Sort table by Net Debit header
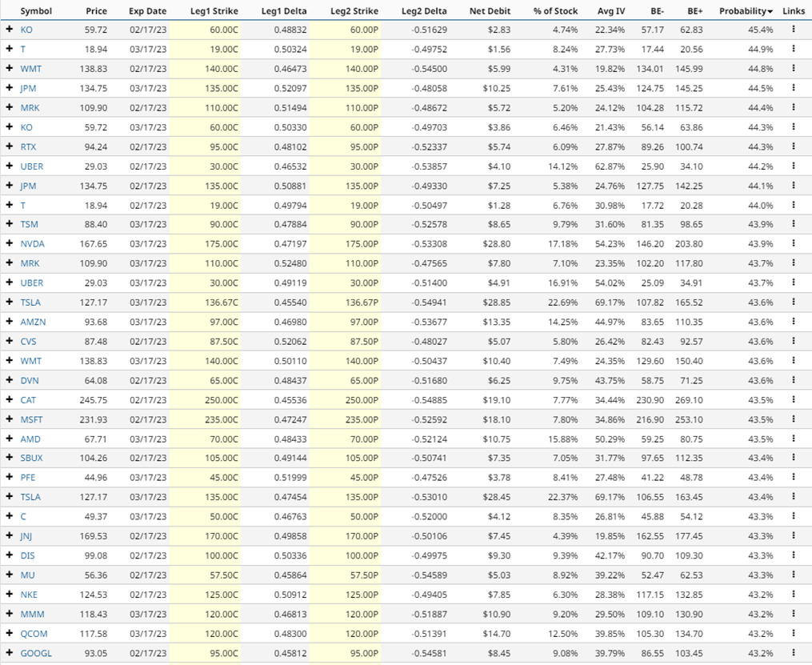The image size is (812, 665). tap(490, 11)
